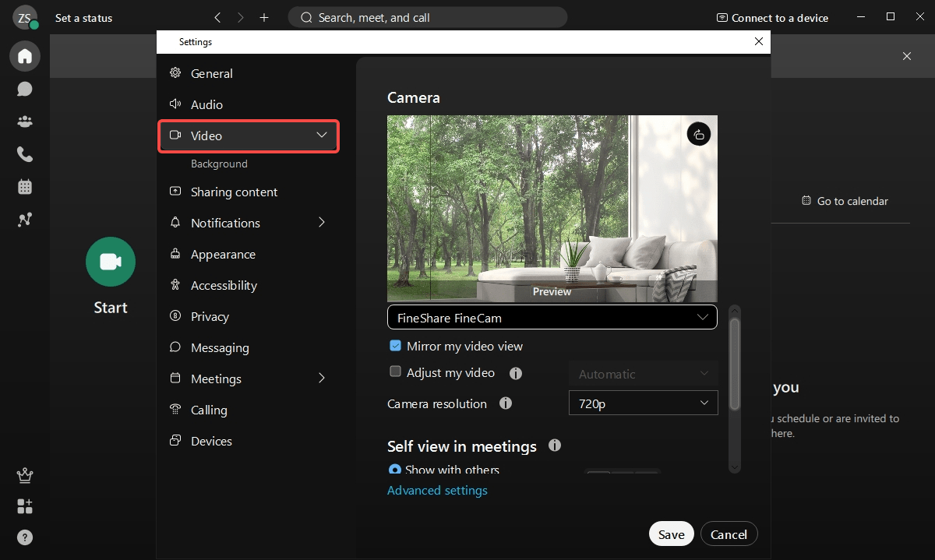The height and width of the screenshot is (560, 935).
Task: Open Teams via the people icon
Action: [x=24, y=121]
